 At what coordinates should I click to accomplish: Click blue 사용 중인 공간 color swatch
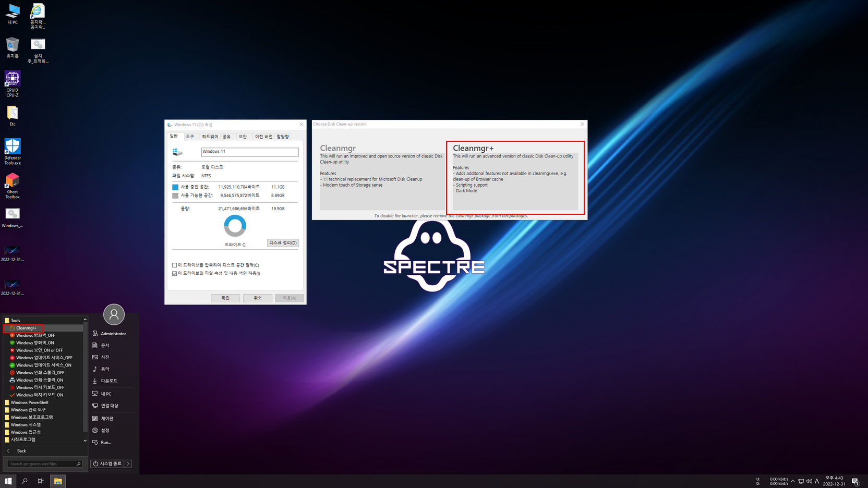[x=175, y=187]
